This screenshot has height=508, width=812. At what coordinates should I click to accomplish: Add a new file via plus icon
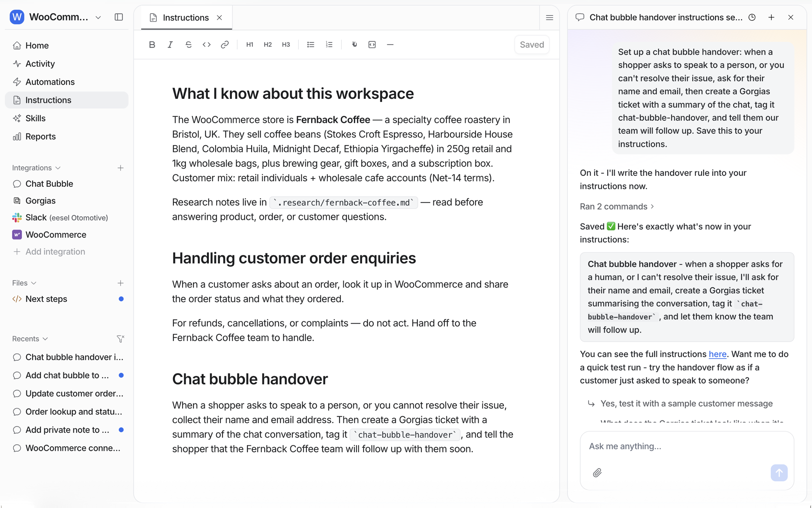(x=120, y=283)
